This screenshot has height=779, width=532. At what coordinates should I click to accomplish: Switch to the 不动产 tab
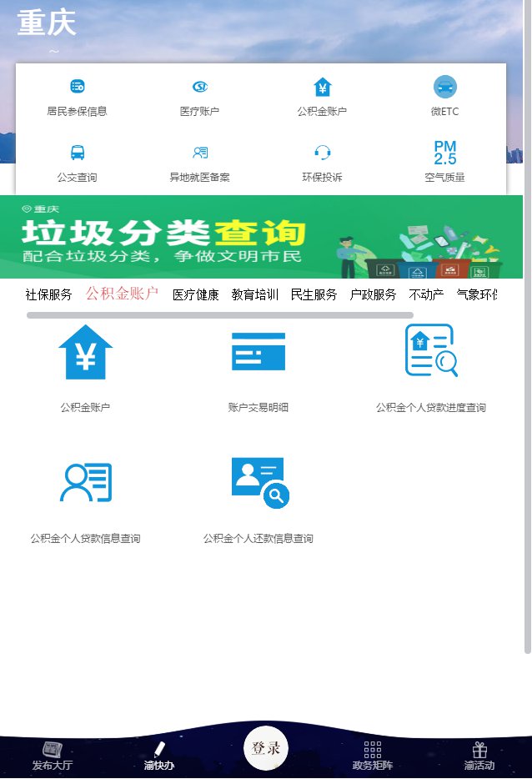pos(426,294)
